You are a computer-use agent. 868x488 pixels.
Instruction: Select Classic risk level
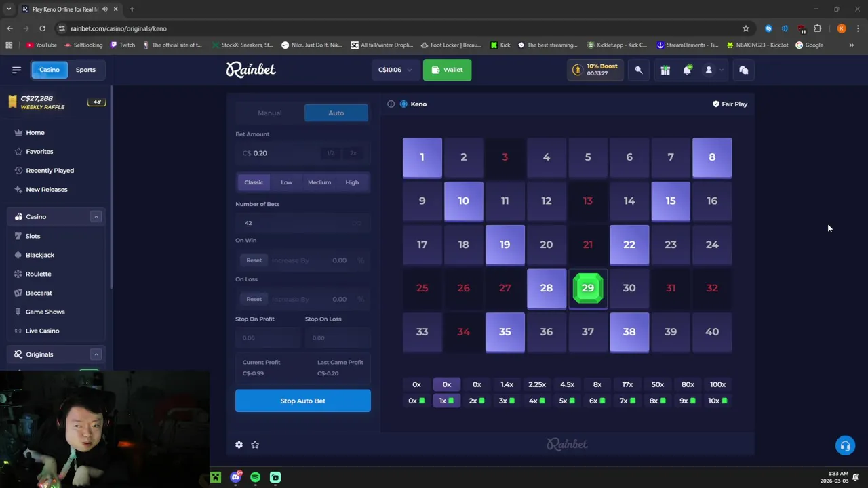point(254,182)
